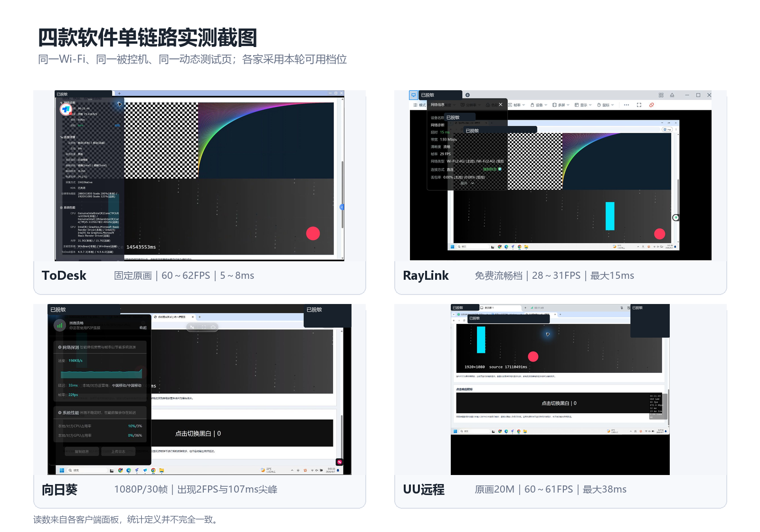Click 收起 to collapse the 向日葵 panel

pos(143,328)
